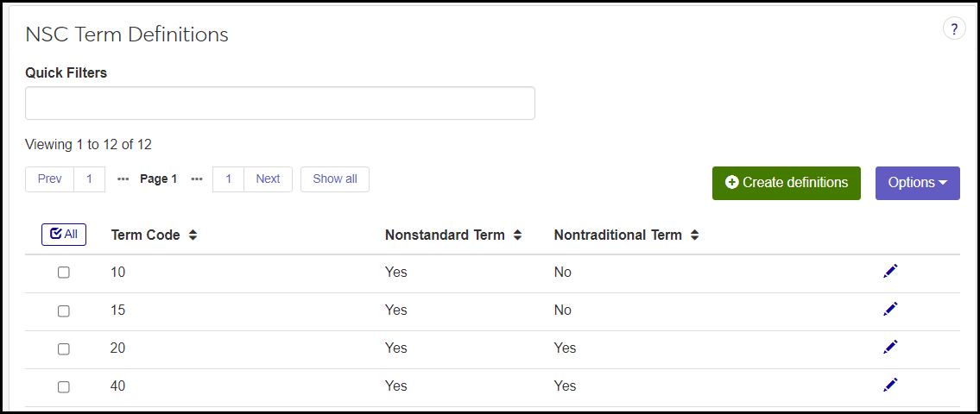
Task: Sort the Nonstandard Term column
Action: (x=517, y=235)
